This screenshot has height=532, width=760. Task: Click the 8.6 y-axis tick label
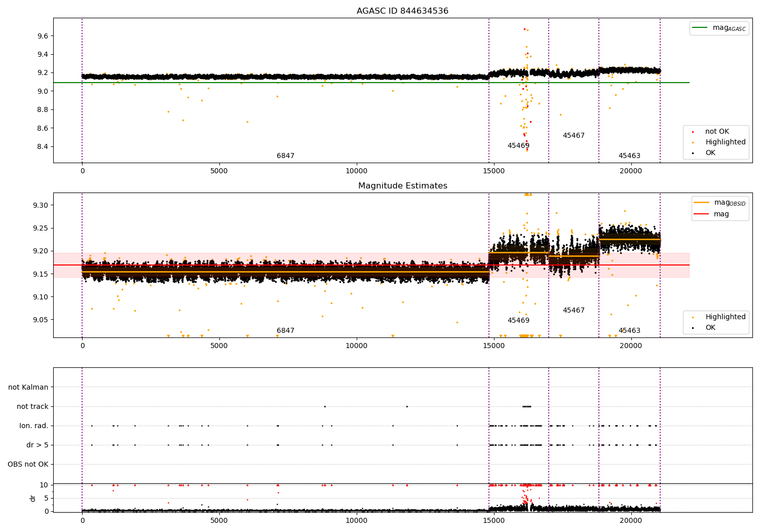click(x=43, y=128)
